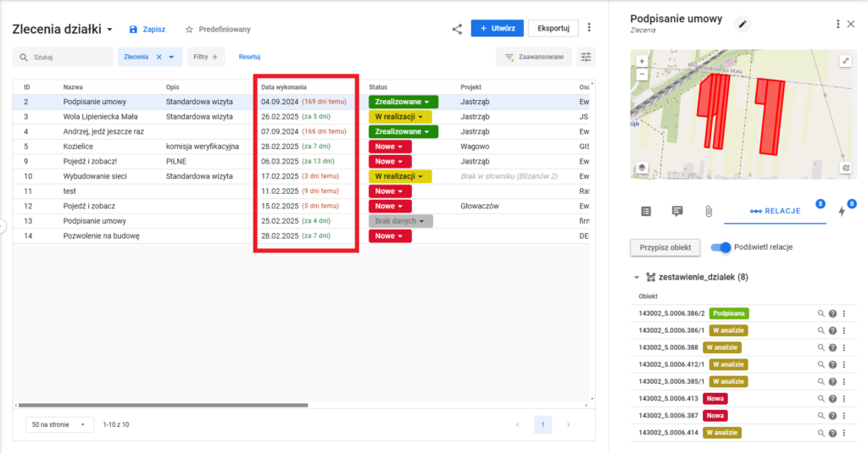Open the Zrealizowane status dropdown for Podpisanie umowy
The width and height of the screenshot is (868, 454).
click(403, 102)
